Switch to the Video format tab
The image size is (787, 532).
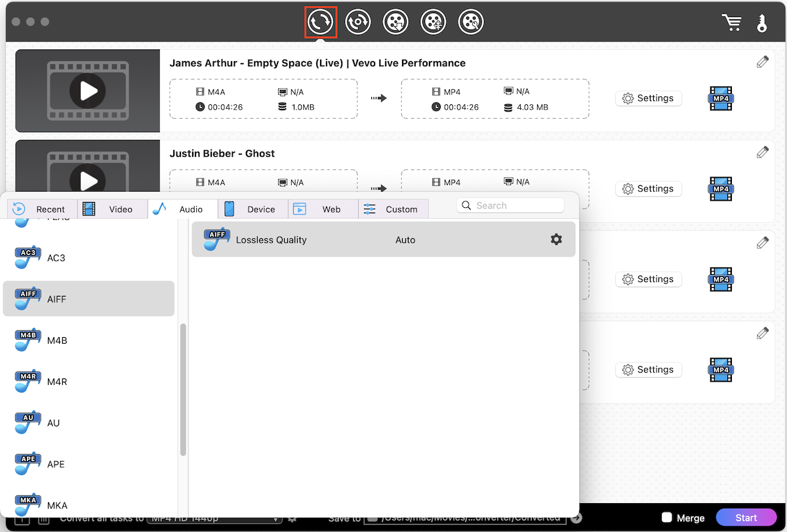112,209
